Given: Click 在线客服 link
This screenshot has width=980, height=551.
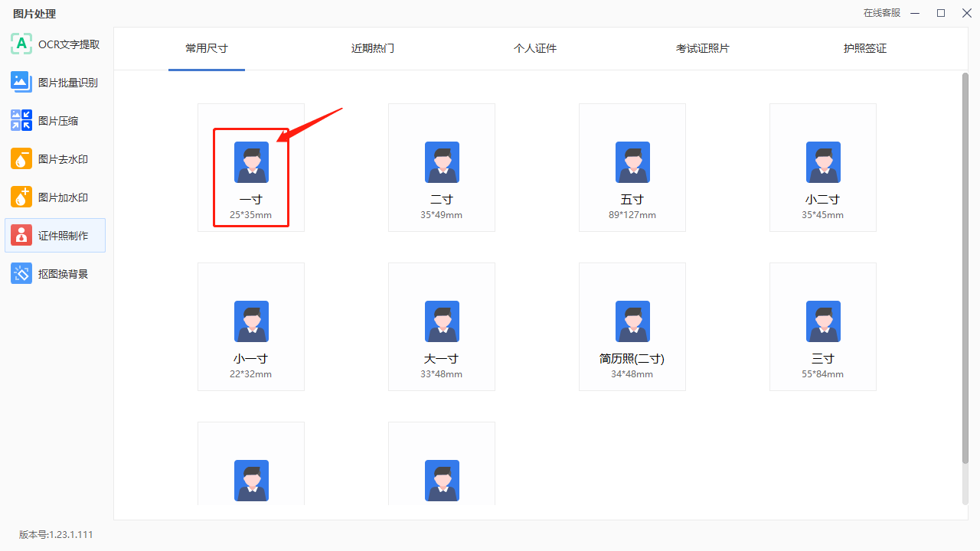Looking at the screenshot, I should coord(882,13).
